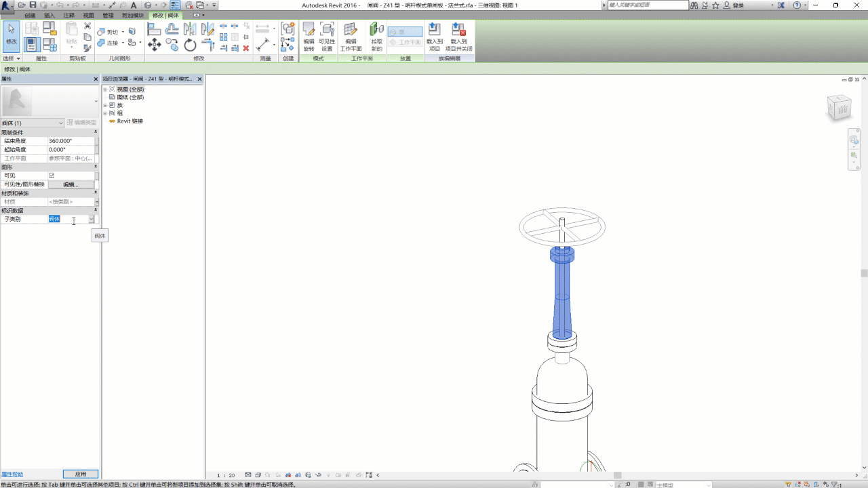868x488 pixels.
Task: Open the 创建 ribbon tab
Action: 30,15
